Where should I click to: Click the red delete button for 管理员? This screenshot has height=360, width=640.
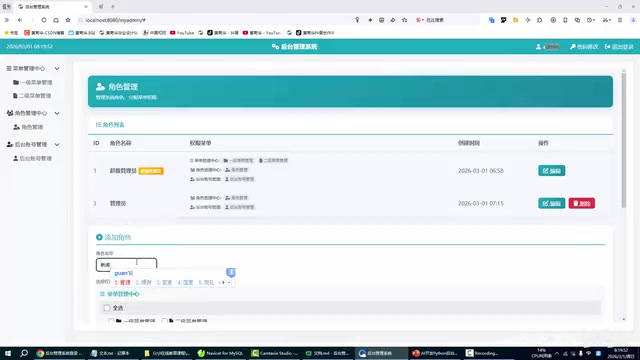tap(582, 203)
